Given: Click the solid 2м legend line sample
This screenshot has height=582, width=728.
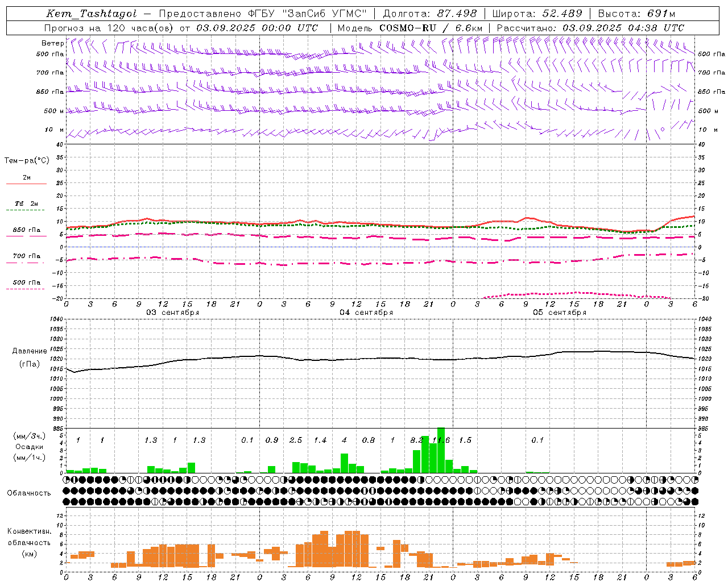Looking at the screenshot, I should (x=26, y=184).
